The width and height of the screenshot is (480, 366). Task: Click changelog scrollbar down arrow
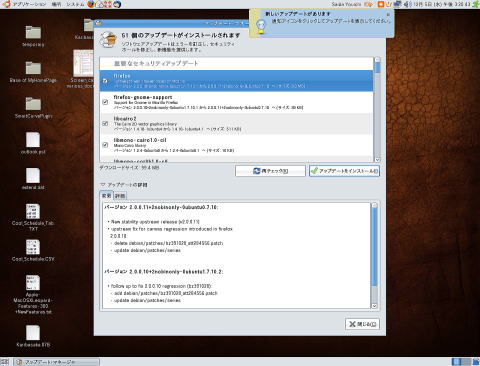pos(374,306)
